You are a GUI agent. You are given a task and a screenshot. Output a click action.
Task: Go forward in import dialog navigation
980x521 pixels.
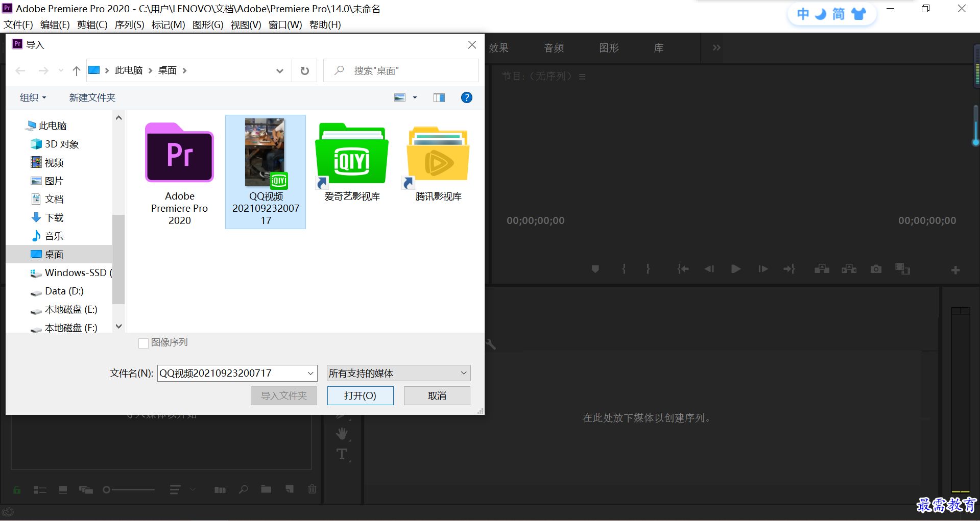click(44, 70)
